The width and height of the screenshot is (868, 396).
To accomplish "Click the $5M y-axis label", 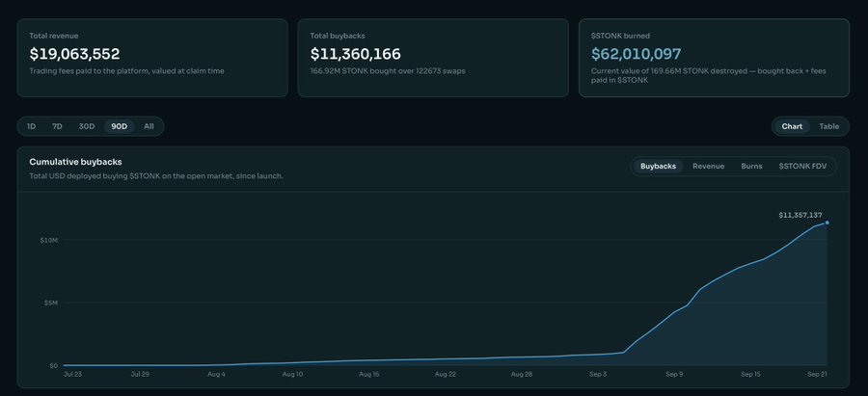I will 50,303.
